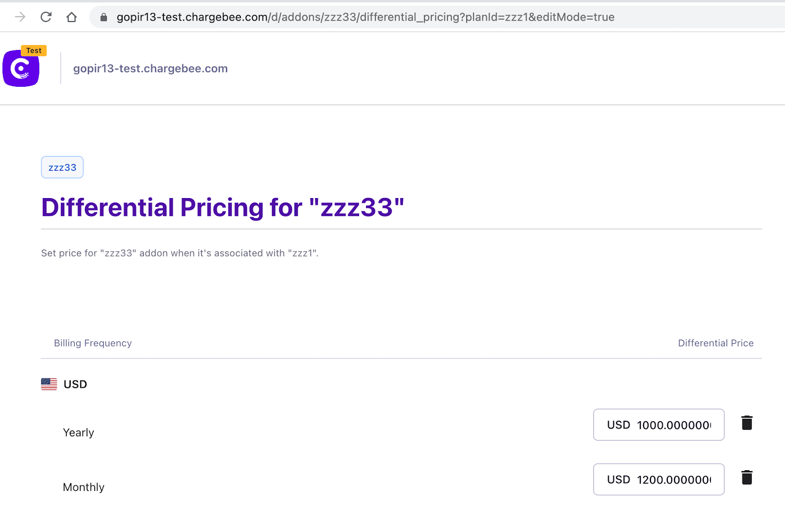
Task: Delete the Yearly differential price row
Action: (x=747, y=423)
